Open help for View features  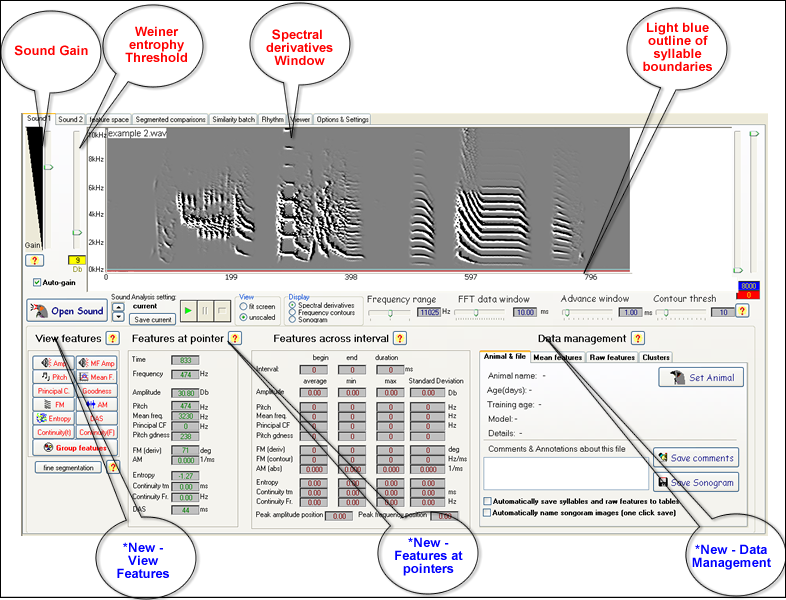click(113, 339)
